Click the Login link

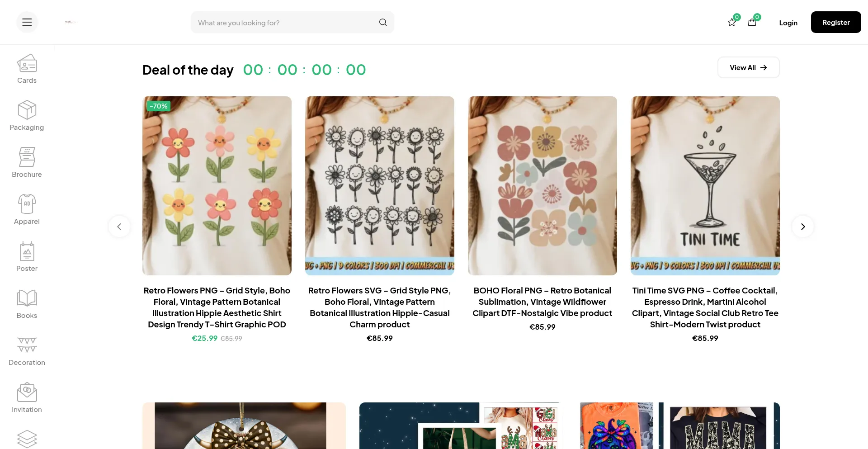tap(788, 23)
